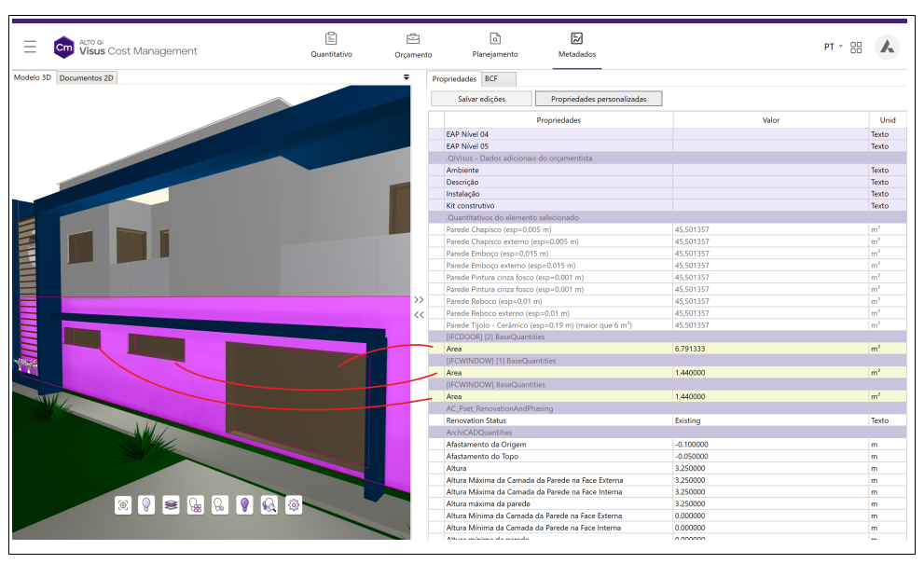Open the viewer panel dropdown arrow
Image resolution: width=924 pixels, height=564 pixels.
tap(407, 77)
